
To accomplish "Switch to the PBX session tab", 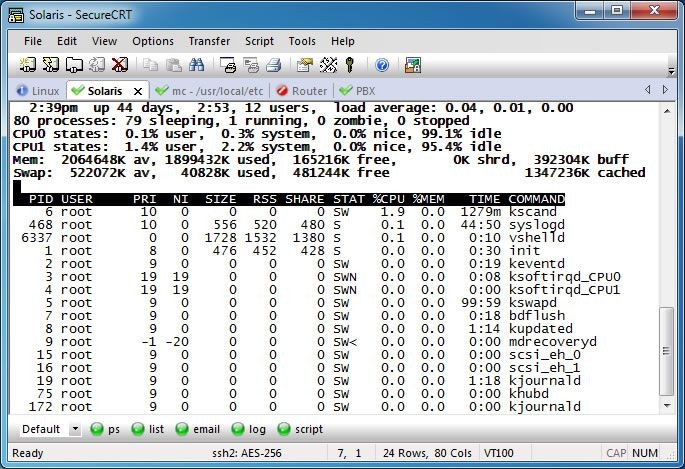I will [357, 91].
